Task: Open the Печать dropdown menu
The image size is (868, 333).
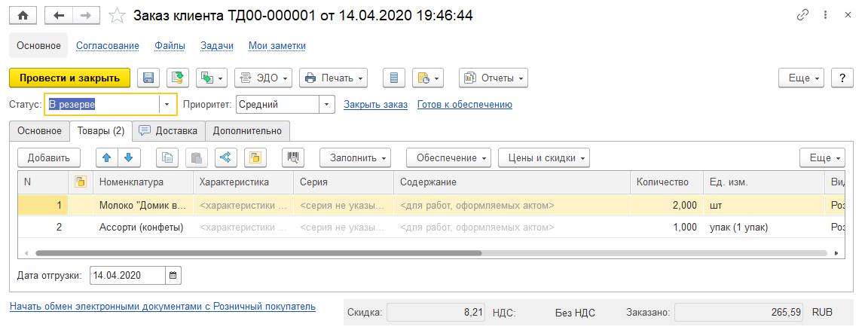Action: click(333, 78)
